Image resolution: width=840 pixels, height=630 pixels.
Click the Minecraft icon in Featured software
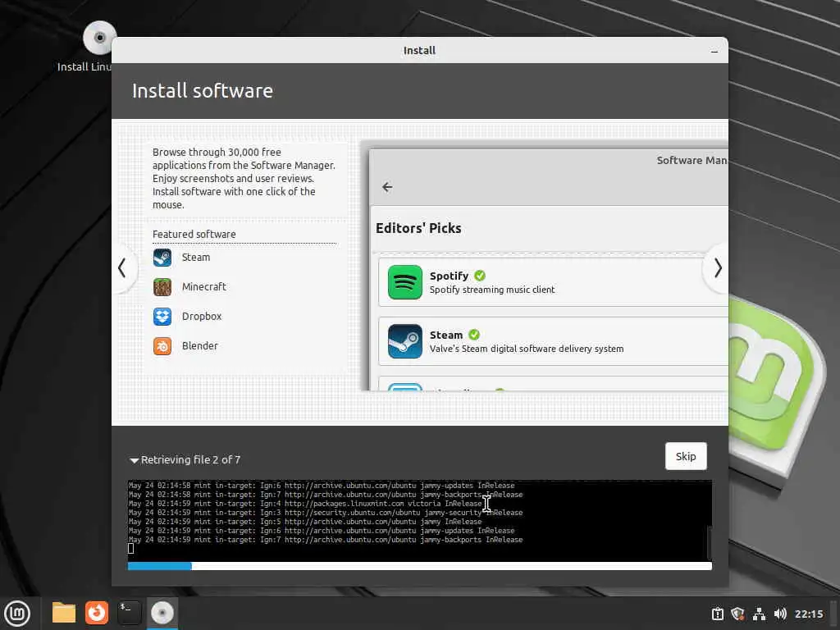pyautogui.click(x=162, y=287)
